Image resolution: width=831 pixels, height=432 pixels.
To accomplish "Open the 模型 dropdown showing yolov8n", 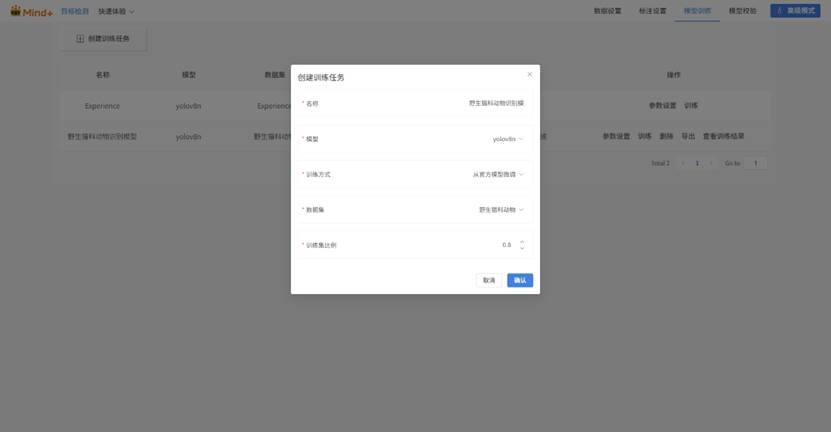I will pyautogui.click(x=508, y=139).
